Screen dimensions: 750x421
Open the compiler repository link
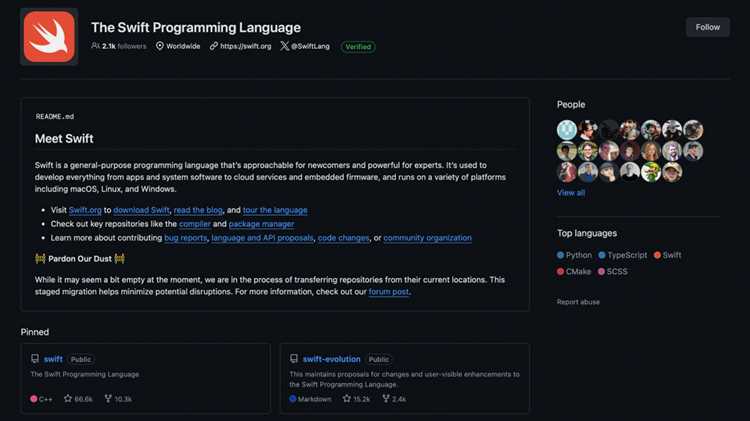tap(195, 224)
